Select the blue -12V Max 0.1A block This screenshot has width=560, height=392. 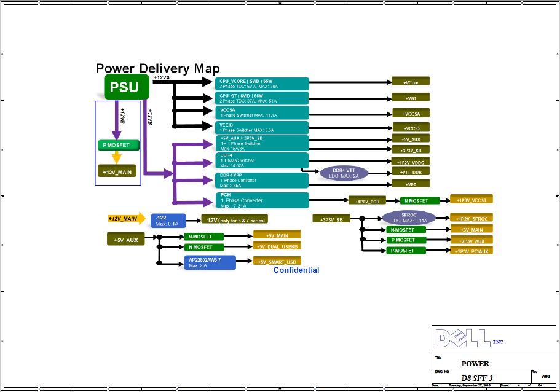168,221
